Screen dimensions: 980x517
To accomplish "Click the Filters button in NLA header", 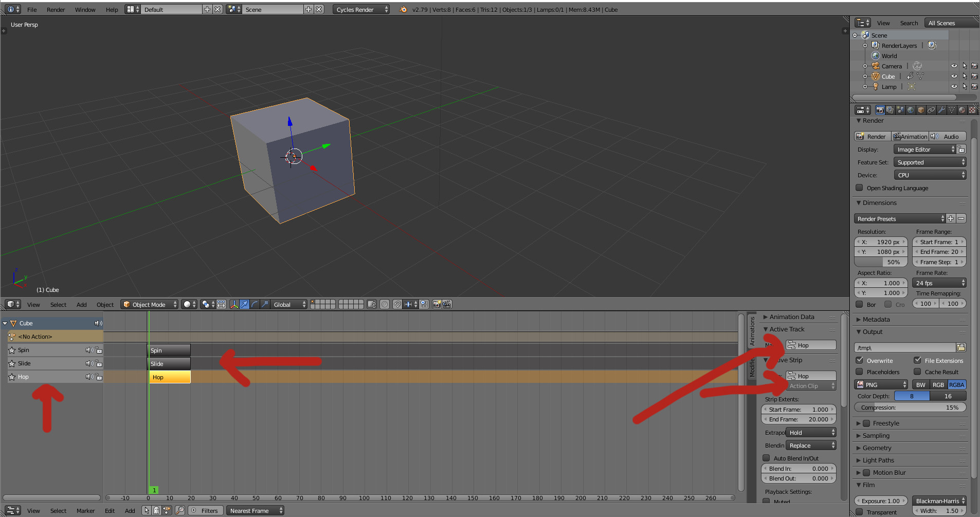I will click(206, 510).
